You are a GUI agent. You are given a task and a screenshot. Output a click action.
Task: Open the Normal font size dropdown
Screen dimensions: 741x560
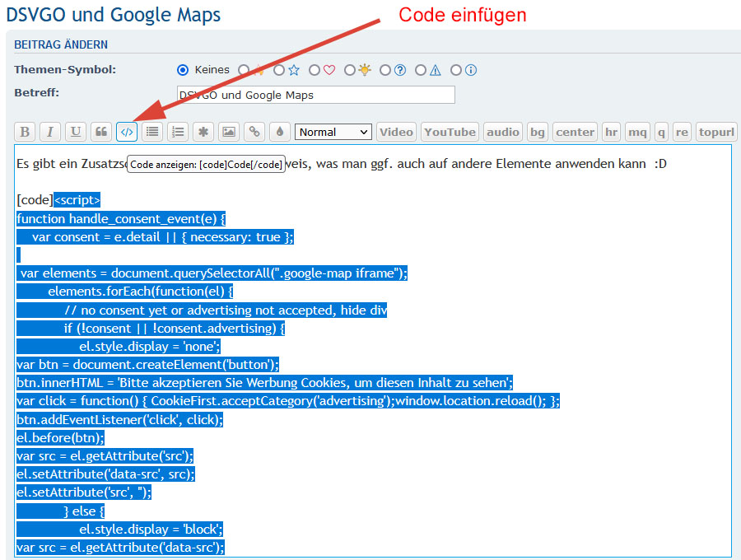333,132
